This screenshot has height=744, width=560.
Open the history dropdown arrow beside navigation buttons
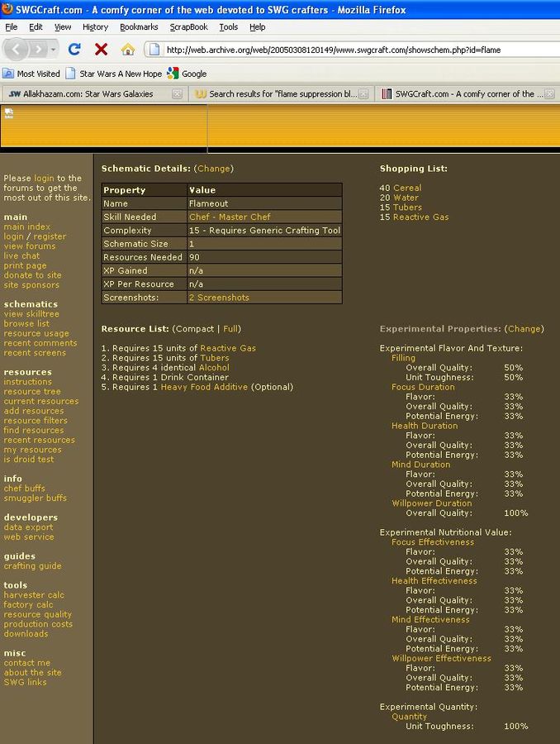pyautogui.click(x=54, y=50)
